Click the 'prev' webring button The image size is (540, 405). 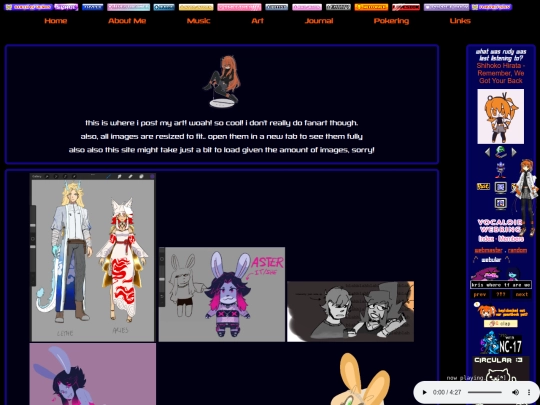tap(480, 294)
